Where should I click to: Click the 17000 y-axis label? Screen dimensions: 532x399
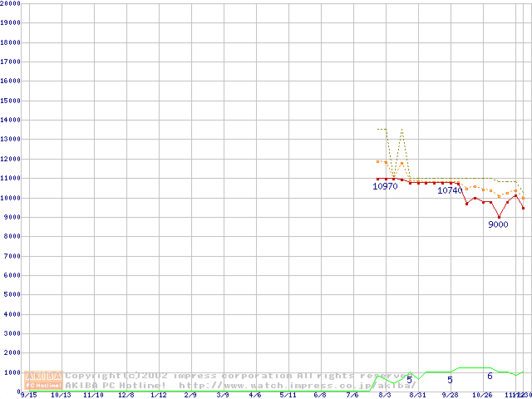[11, 62]
